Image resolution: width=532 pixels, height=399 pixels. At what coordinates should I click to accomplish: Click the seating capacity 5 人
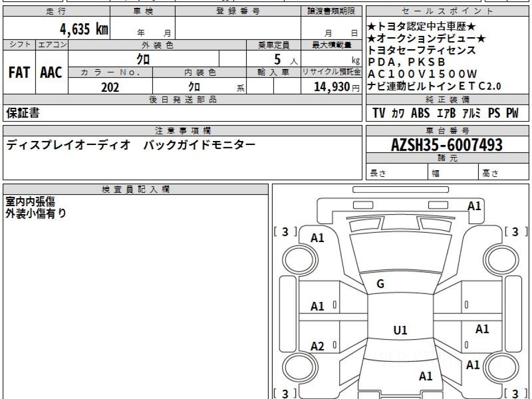tap(286, 59)
